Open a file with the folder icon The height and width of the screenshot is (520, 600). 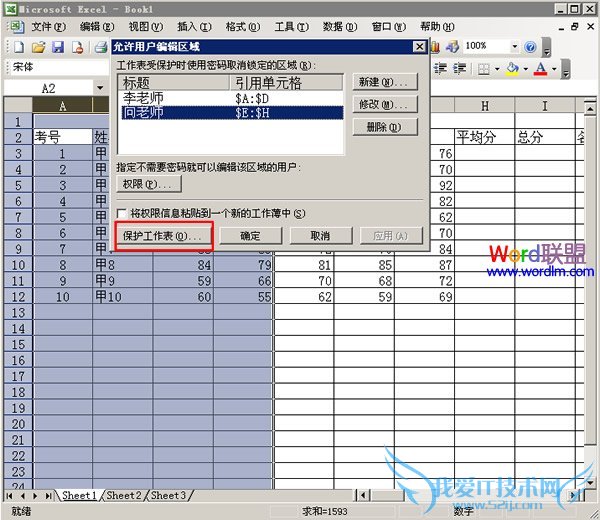click(x=38, y=47)
